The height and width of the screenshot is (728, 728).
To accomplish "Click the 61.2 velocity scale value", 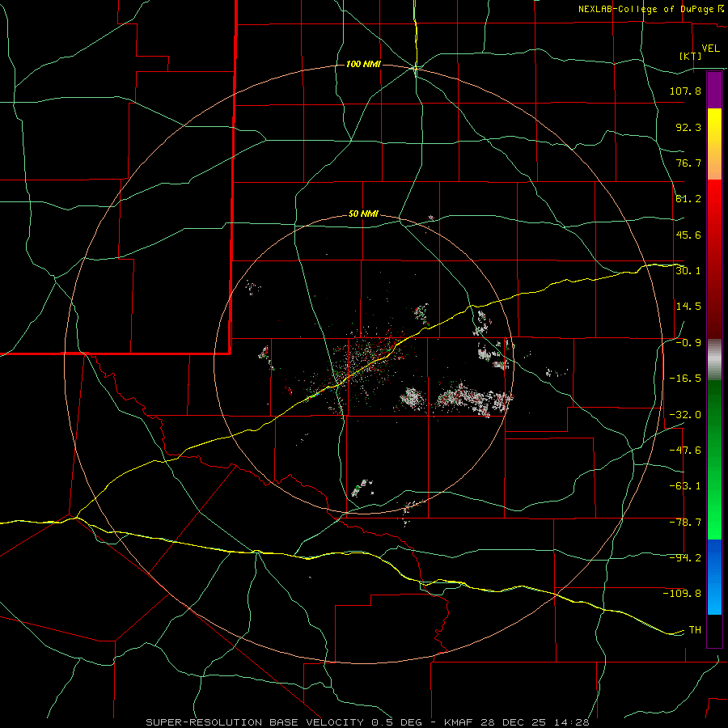I will coord(688,199).
